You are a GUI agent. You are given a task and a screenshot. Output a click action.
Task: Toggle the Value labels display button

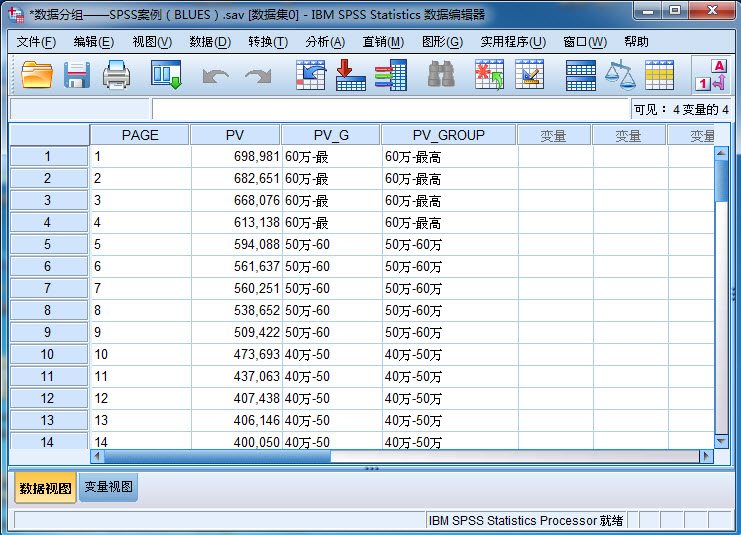pyautogui.click(x=711, y=75)
